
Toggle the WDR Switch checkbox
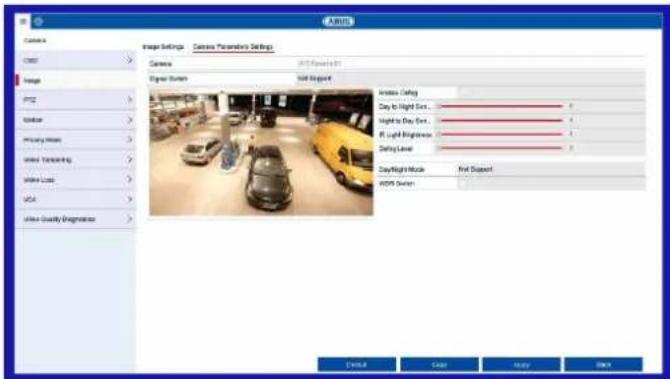[x=463, y=183]
